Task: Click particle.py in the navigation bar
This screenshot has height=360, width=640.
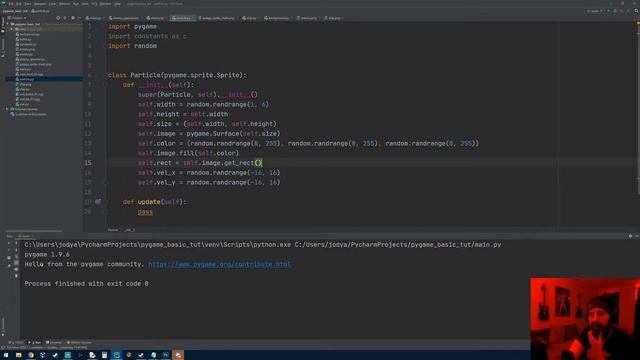Action: [41, 11]
